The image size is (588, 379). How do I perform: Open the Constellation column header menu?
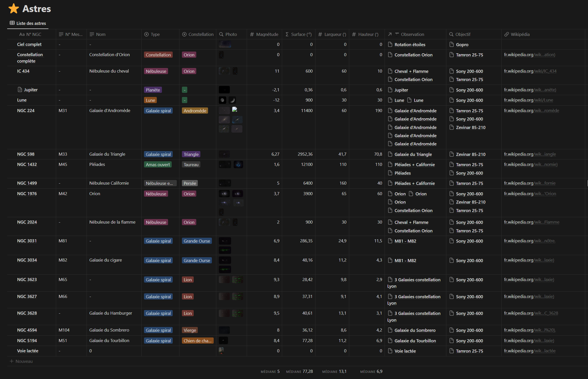201,34
